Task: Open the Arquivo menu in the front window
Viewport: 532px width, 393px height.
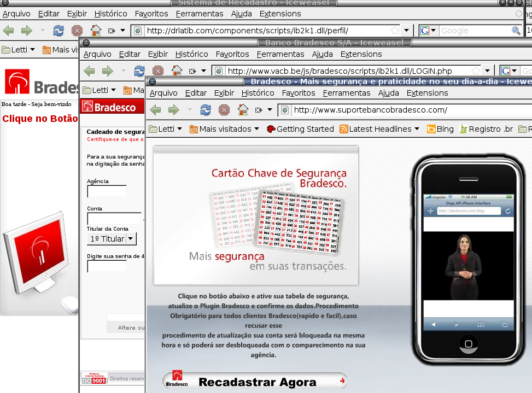Action: 163,93
